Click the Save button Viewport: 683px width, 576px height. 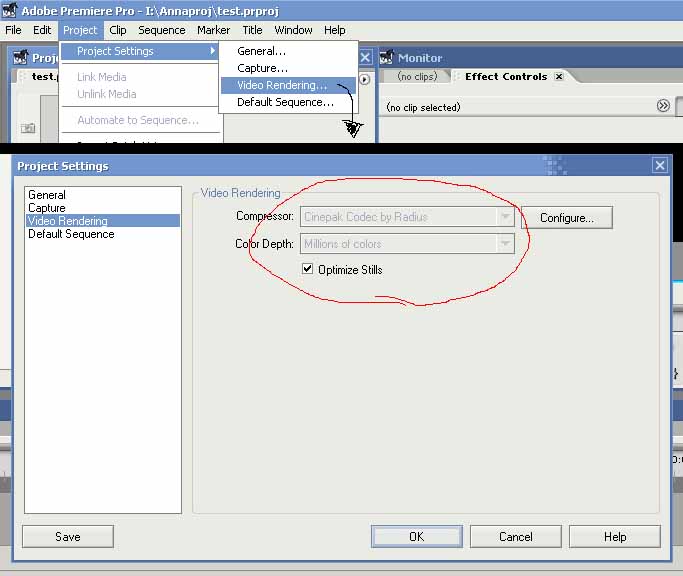[68, 536]
